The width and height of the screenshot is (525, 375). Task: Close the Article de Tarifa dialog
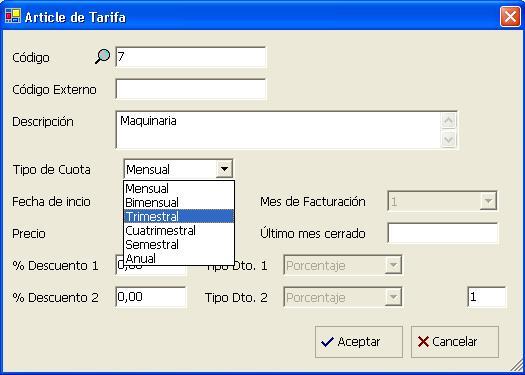pyautogui.click(x=510, y=16)
